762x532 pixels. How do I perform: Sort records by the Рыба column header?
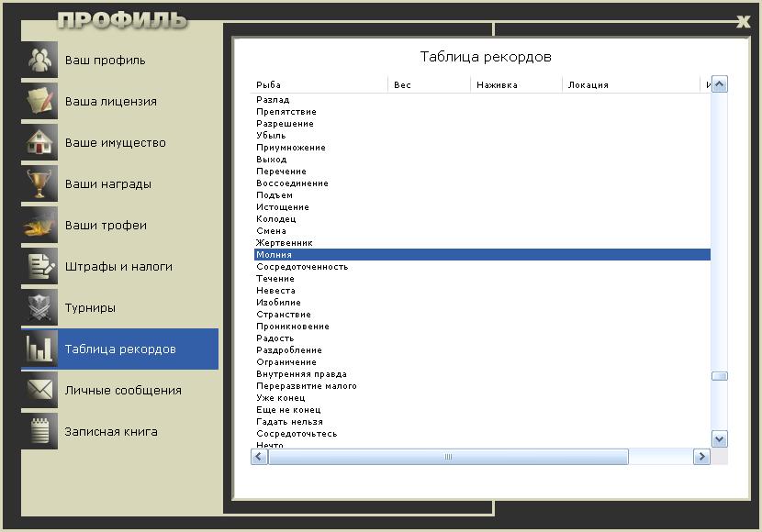[x=319, y=84]
